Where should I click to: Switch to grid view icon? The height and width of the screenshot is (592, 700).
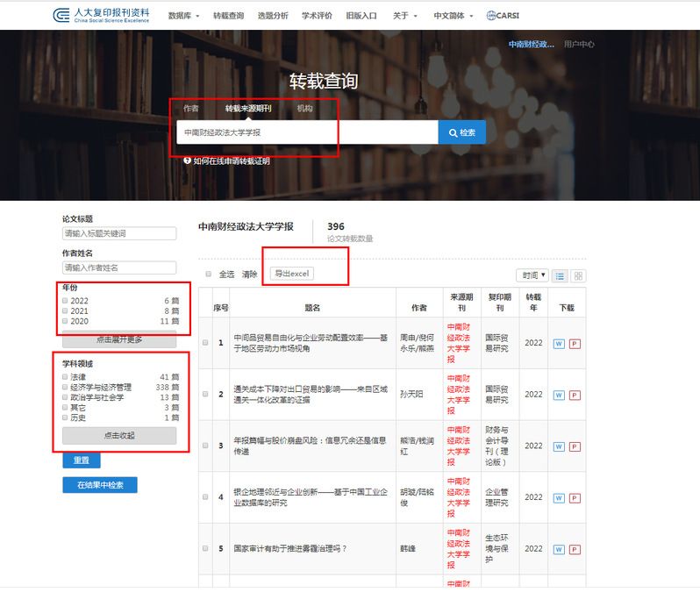[578, 275]
